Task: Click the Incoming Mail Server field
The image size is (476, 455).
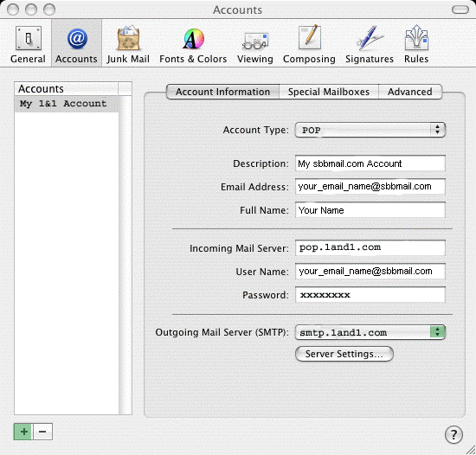Action: click(370, 247)
